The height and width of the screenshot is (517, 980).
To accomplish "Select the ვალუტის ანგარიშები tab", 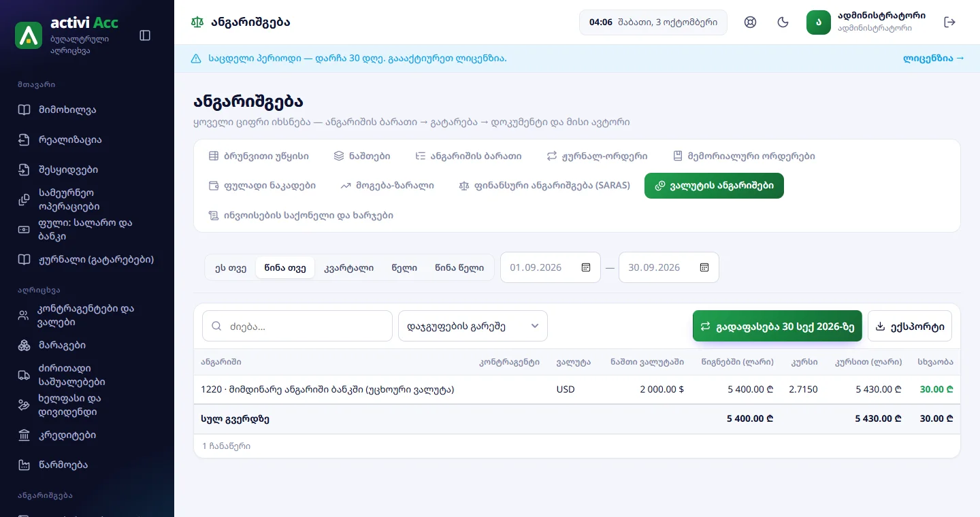I will pyautogui.click(x=714, y=186).
